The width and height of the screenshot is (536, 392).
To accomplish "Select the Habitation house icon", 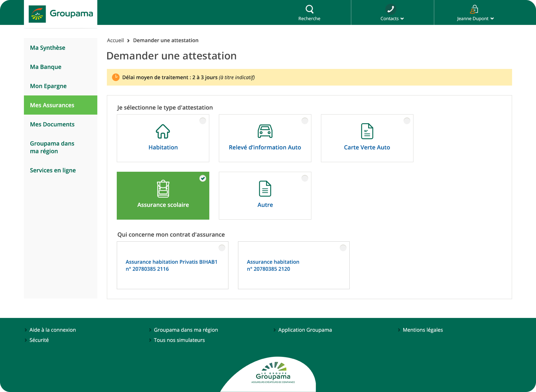I will tap(163, 131).
